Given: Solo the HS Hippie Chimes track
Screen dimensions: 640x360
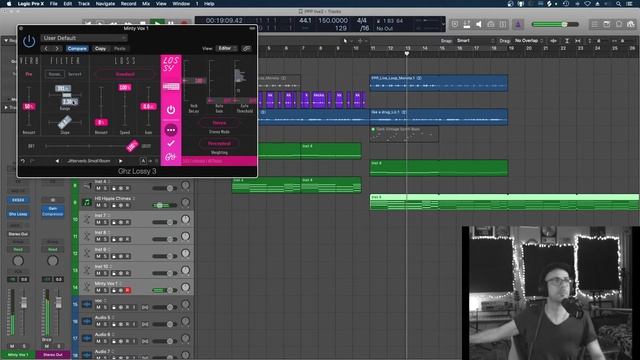Looking at the screenshot, I should tap(105, 205).
